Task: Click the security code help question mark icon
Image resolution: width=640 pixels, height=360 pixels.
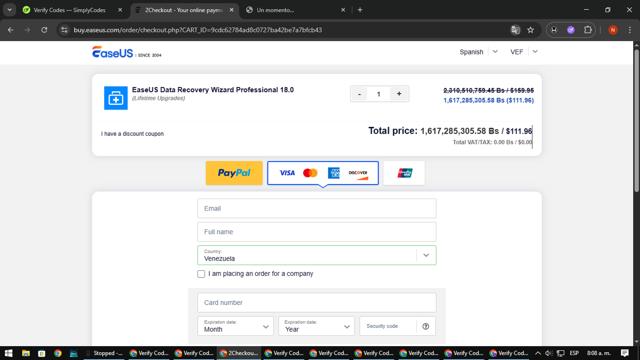Action: pos(426,326)
